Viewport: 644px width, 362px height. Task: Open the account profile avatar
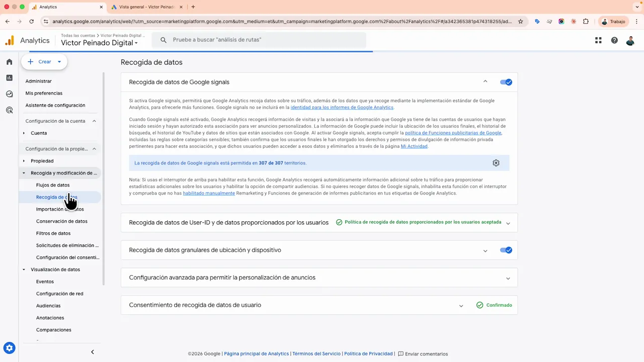[x=630, y=40]
